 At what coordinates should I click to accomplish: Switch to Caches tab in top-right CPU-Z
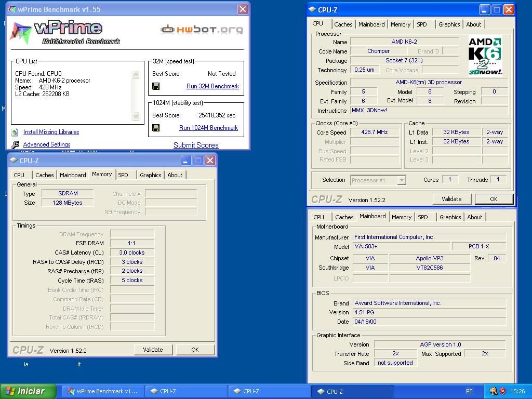tap(343, 24)
